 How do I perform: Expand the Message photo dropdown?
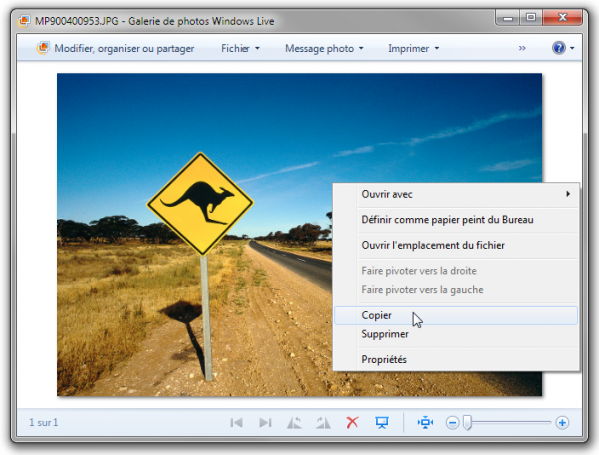(324, 49)
